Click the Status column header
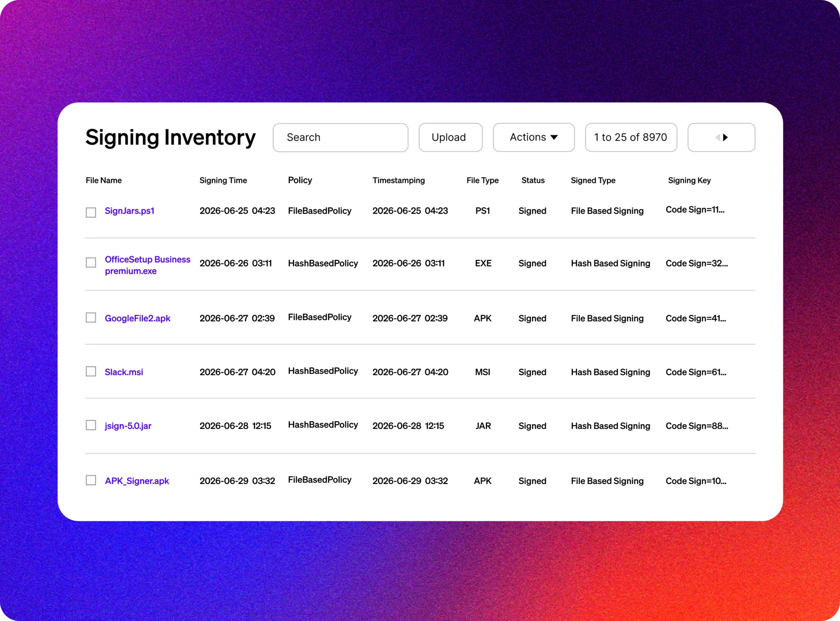This screenshot has height=621, width=840. [x=533, y=180]
